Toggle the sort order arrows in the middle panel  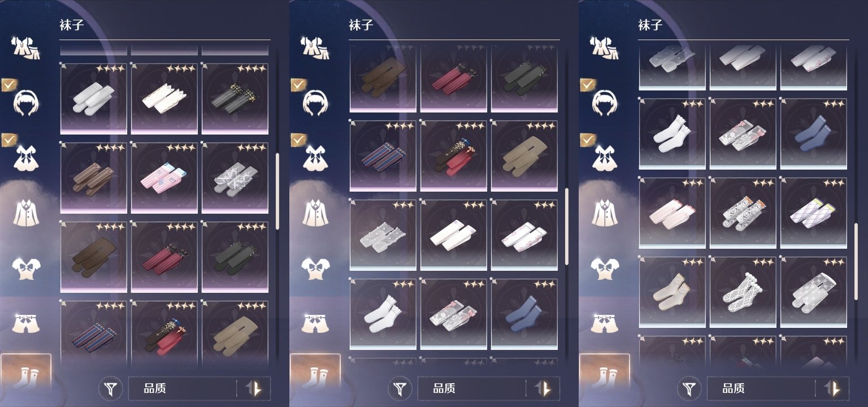point(543,389)
